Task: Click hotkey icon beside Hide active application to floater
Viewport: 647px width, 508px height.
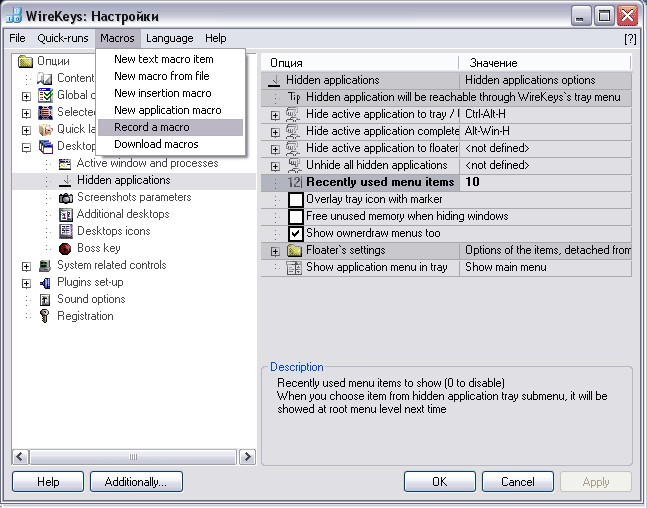Action: click(293, 149)
